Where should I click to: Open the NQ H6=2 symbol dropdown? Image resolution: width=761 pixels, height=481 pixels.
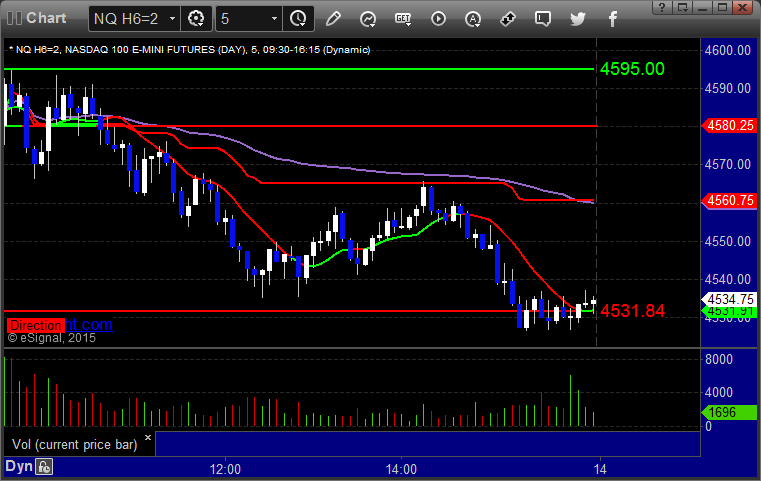click(172, 19)
